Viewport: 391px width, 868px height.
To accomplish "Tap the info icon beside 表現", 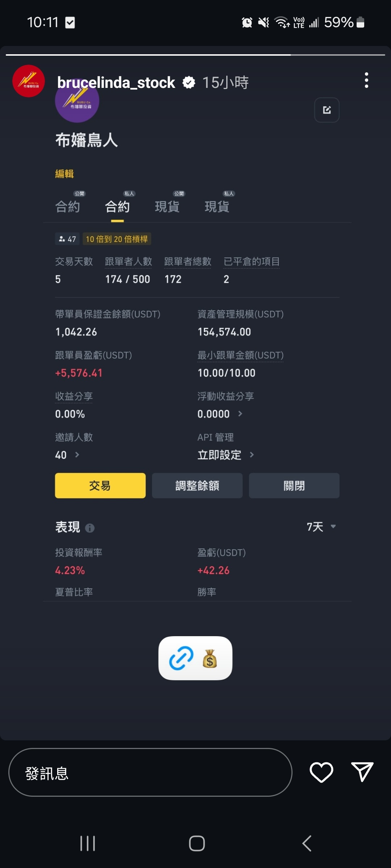I will pos(90,528).
